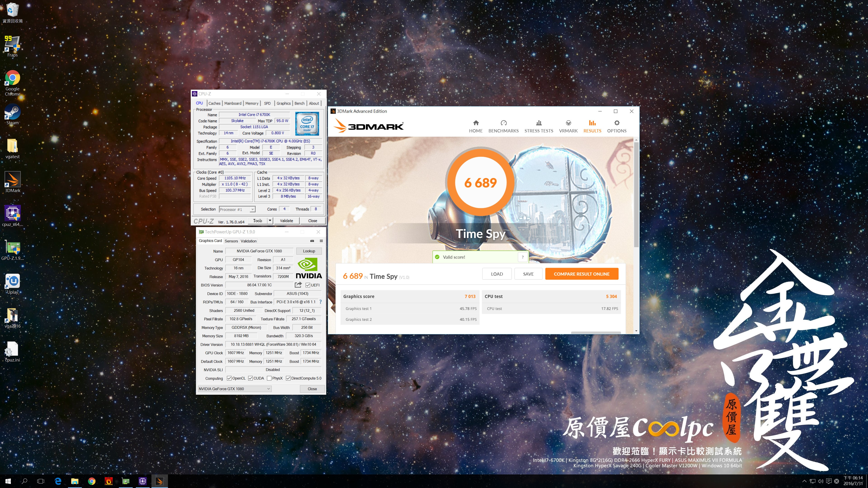
Task: Click the GPU-Z Close button at the bottom
Action: tap(312, 389)
